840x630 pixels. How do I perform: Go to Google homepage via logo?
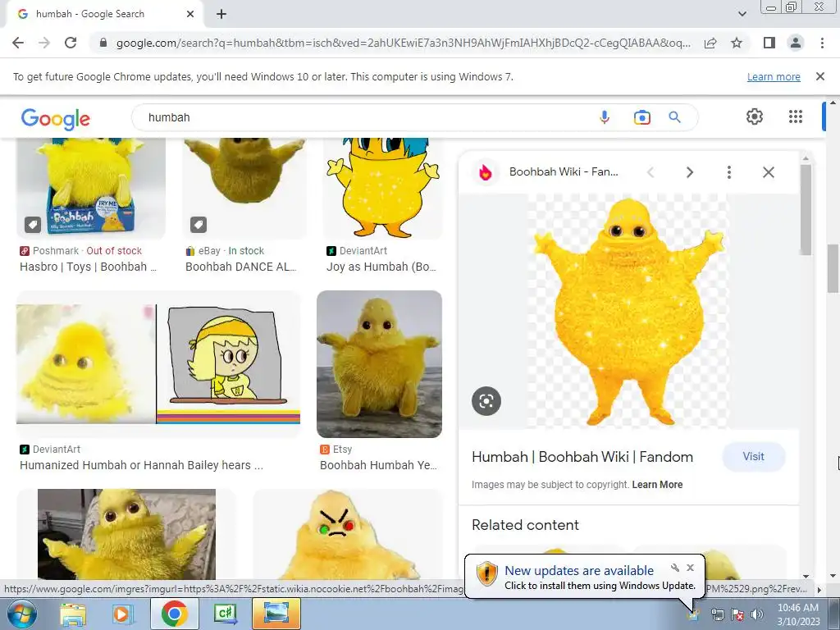(x=56, y=118)
